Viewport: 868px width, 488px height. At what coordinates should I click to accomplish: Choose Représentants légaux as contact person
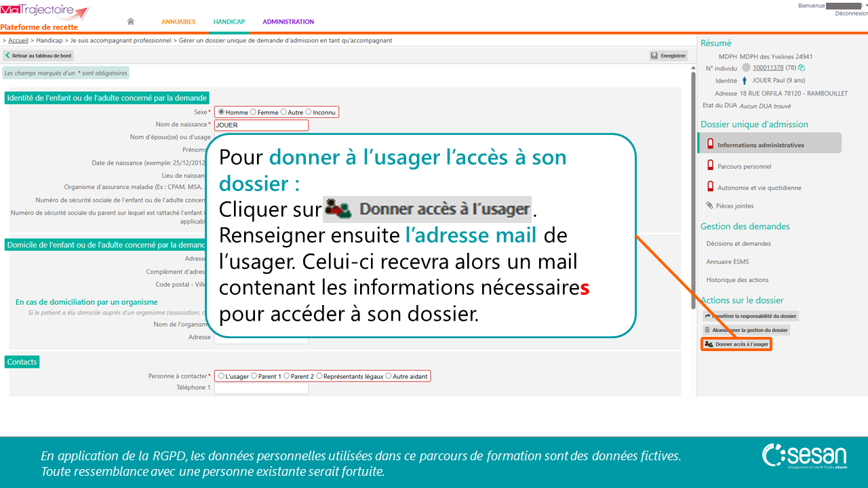(319, 376)
